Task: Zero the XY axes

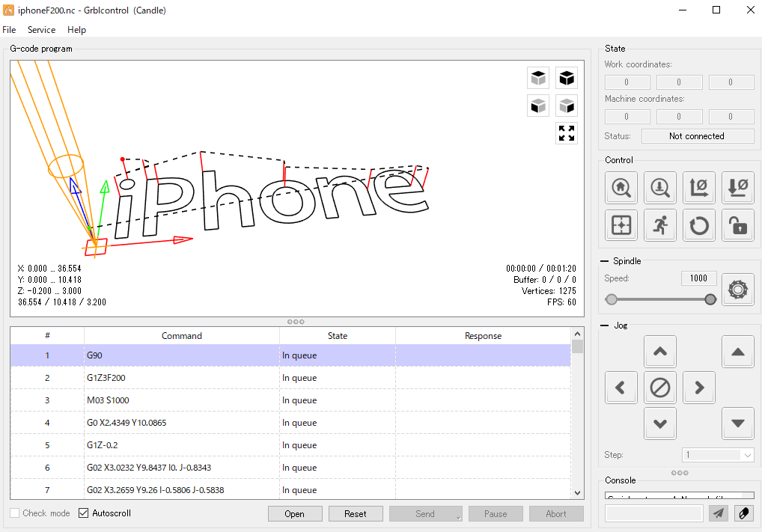Action: (699, 188)
